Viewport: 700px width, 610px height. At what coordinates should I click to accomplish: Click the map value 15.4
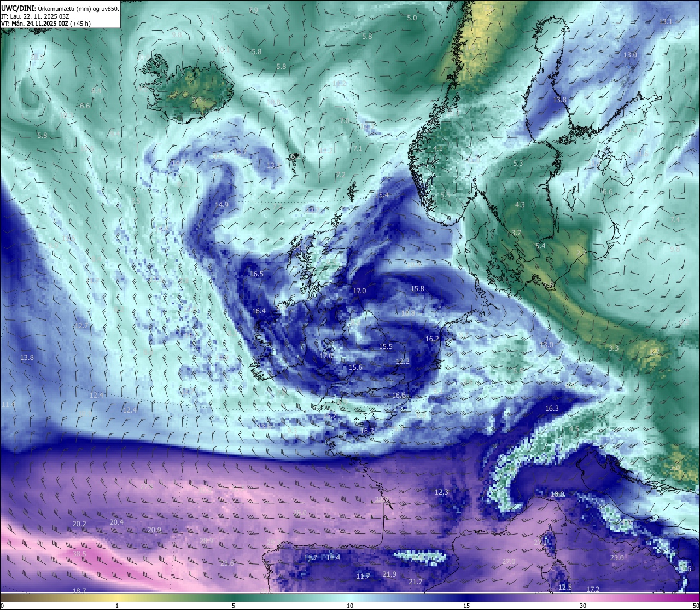point(382,195)
